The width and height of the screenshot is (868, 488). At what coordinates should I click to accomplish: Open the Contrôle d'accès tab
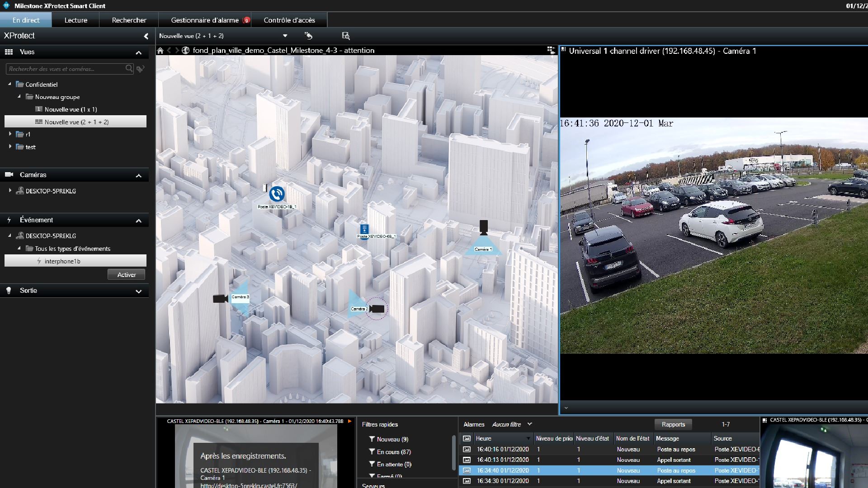click(x=289, y=20)
